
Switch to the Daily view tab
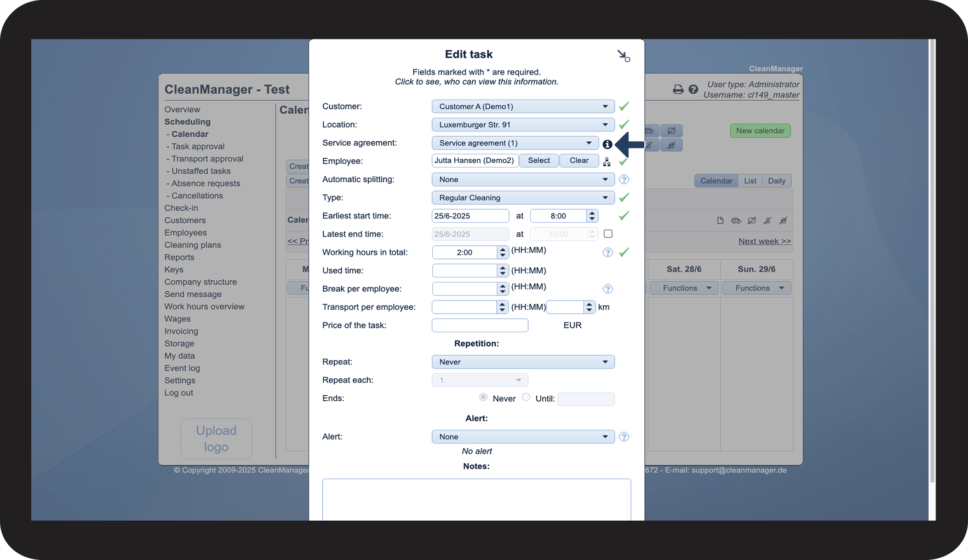777,181
